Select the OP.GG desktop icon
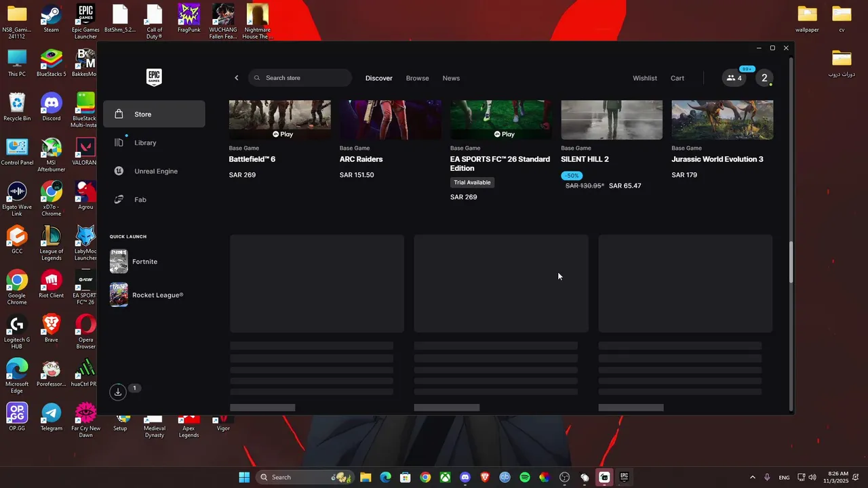This screenshot has width=868, height=488. tap(17, 417)
